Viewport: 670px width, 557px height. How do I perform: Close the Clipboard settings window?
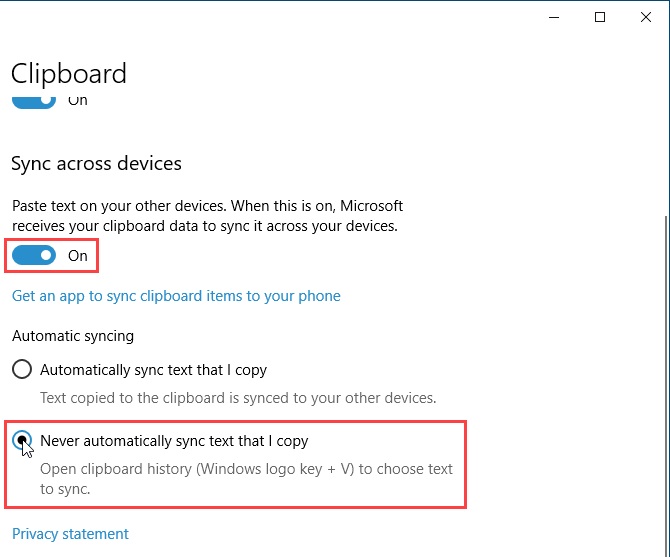point(646,17)
